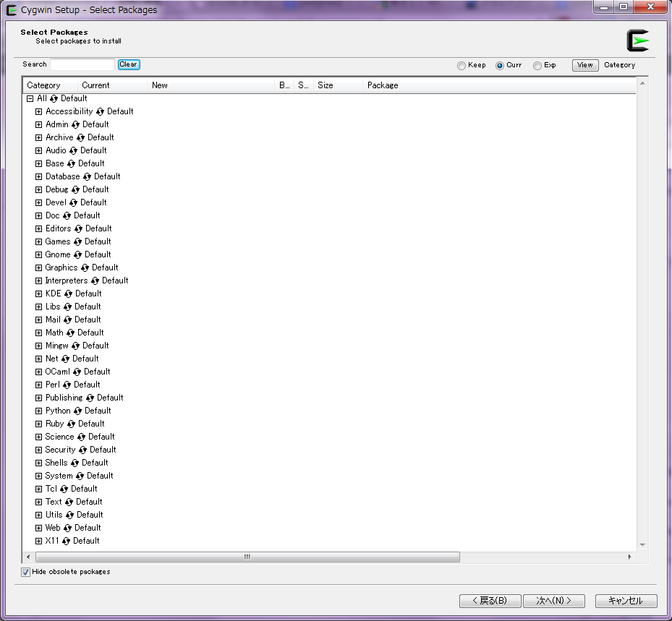672x621 pixels.
Task: Click the cycle icon next to All
Action: (54, 99)
